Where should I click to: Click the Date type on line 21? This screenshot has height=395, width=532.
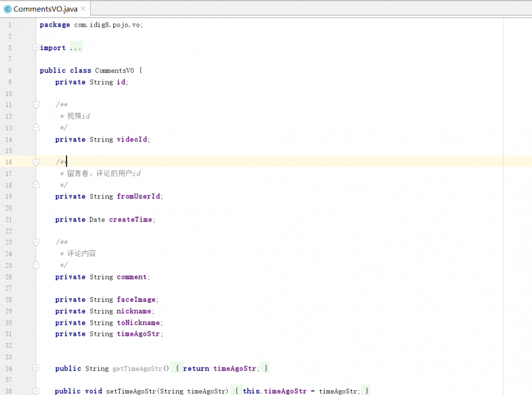pyautogui.click(x=97, y=219)
